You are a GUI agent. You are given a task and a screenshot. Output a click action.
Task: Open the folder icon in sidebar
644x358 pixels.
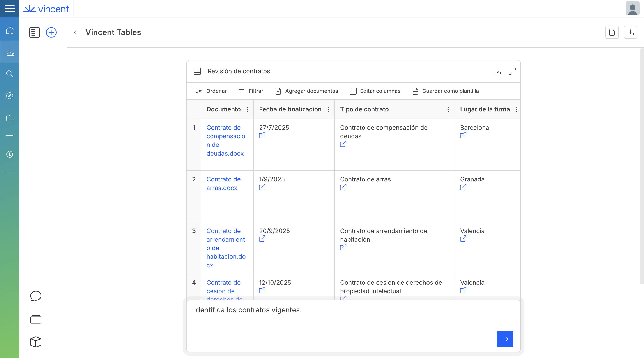coord(9,118)
